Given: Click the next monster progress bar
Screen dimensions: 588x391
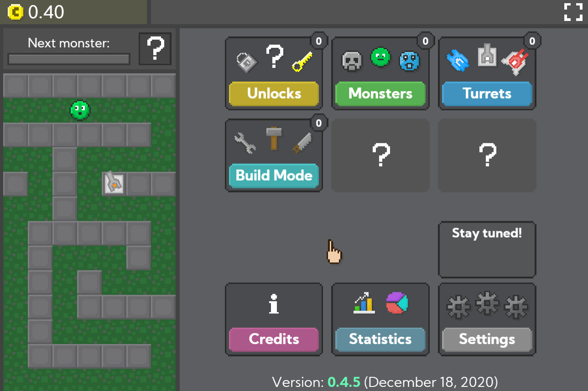Looking at the screenshot, I should pos(69,59).
